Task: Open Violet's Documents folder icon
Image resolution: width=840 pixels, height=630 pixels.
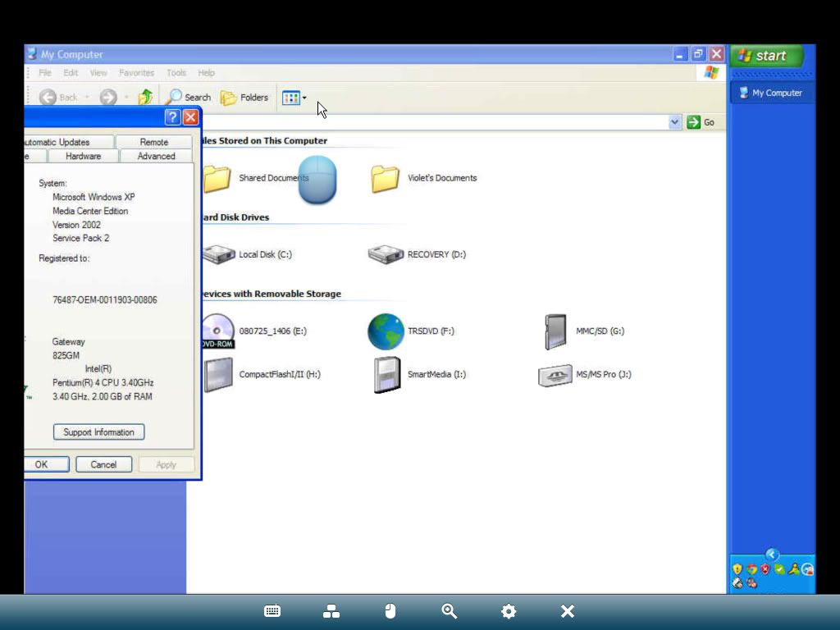Action: 386,178
